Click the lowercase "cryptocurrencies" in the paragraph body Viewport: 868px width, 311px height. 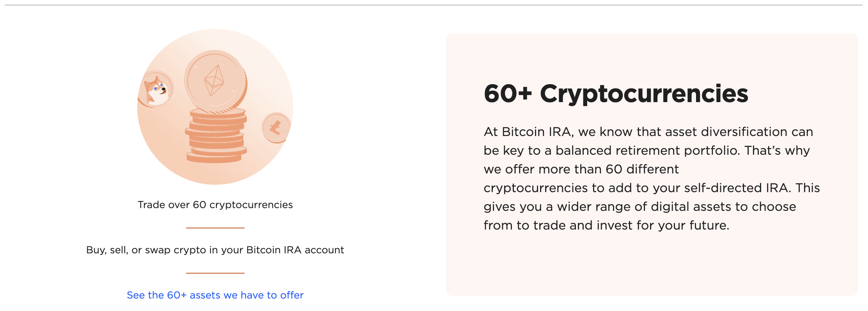pyautogui.click(x=535, y=188)
